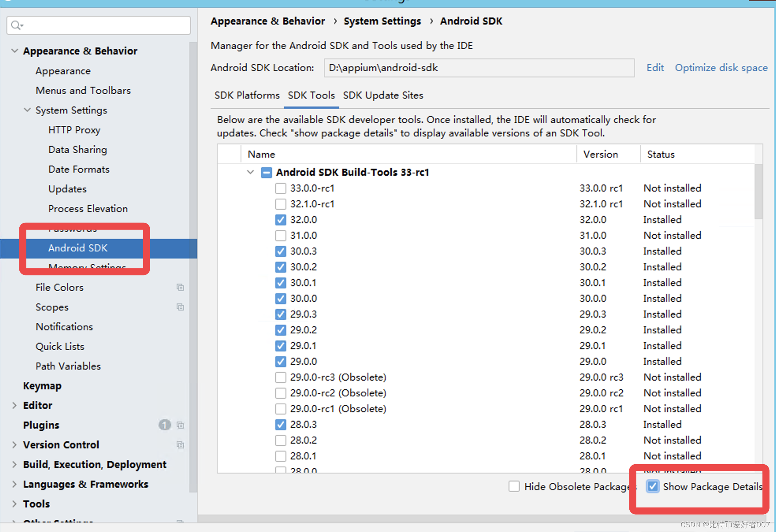The height and width of the screenshot is (532, 776).
Task: Click the copy icon beside File Colors
Action: (180, 287)
